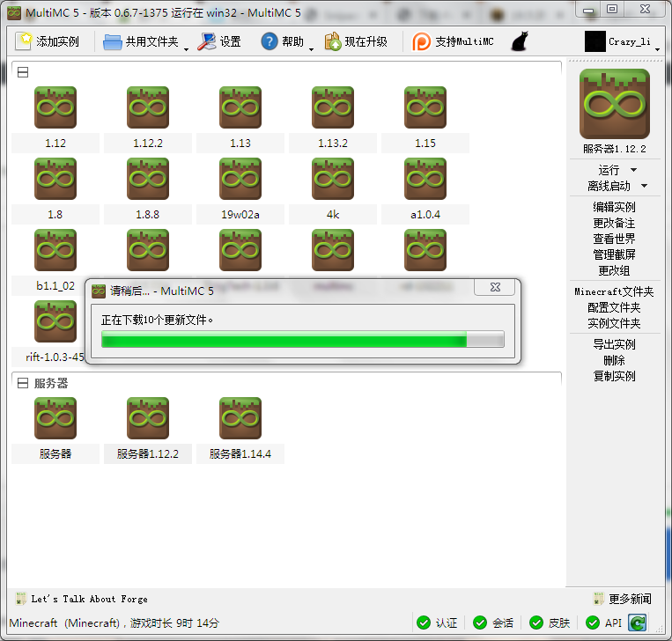Click the black Crazy_li account avatar
The image size is (672, 641).
tap(594, 41)
